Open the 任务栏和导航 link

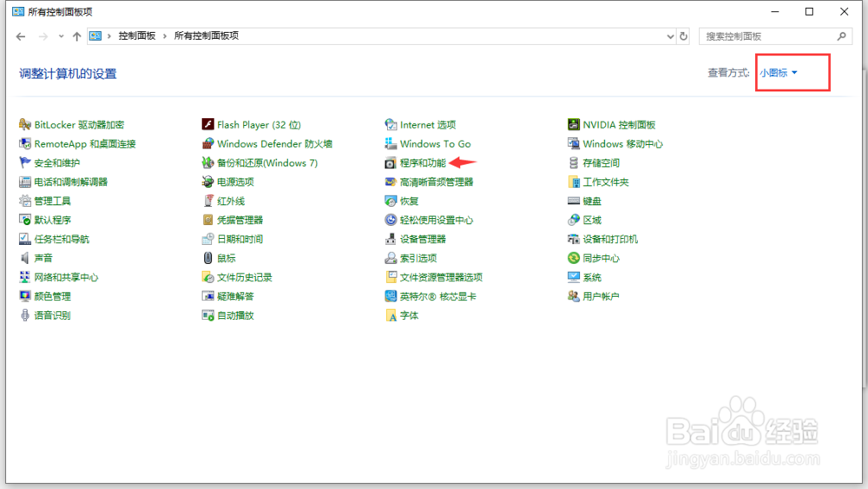tap(62, 239)
